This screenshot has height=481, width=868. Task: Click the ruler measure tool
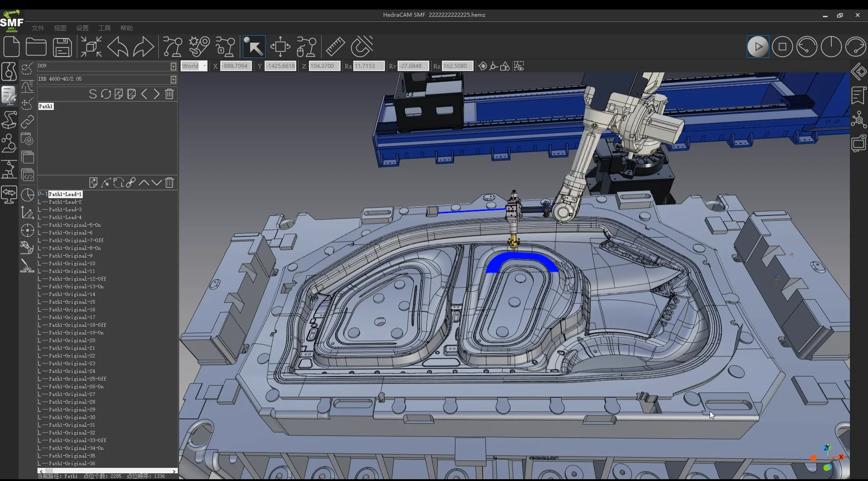pos(335,47)
